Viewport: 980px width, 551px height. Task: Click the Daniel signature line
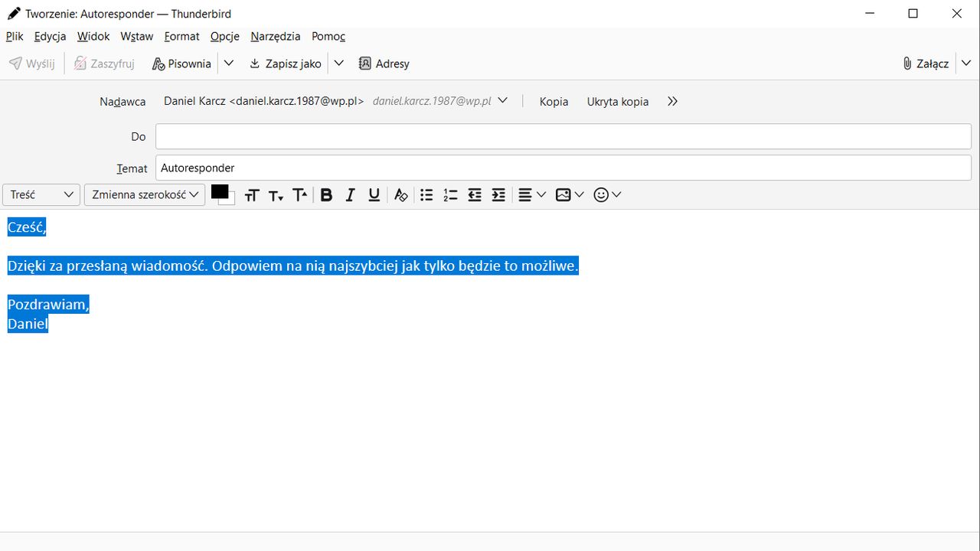(x=28, y=324)
